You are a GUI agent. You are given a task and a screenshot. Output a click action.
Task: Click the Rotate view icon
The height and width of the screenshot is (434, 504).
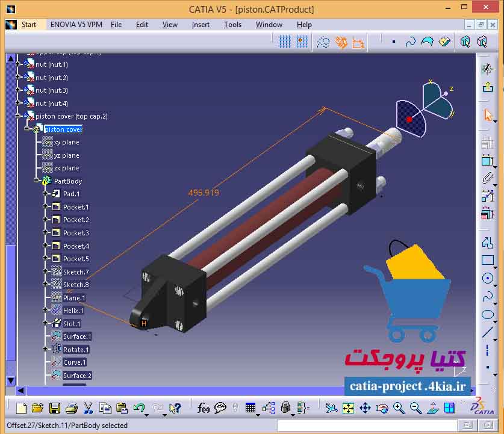[x=382, y=408]
